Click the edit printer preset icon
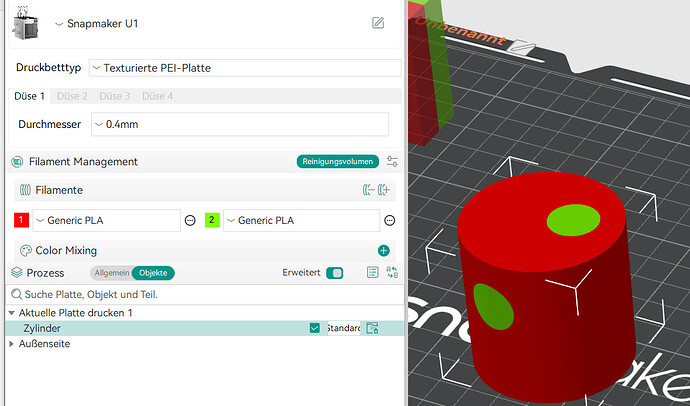Screen dimensions: 690x406 click(x=378, y=23)
